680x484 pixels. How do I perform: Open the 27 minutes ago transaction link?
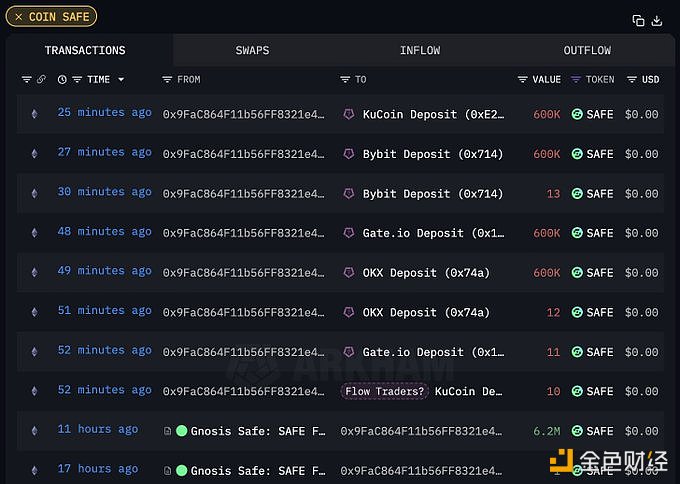click(105, 153)
